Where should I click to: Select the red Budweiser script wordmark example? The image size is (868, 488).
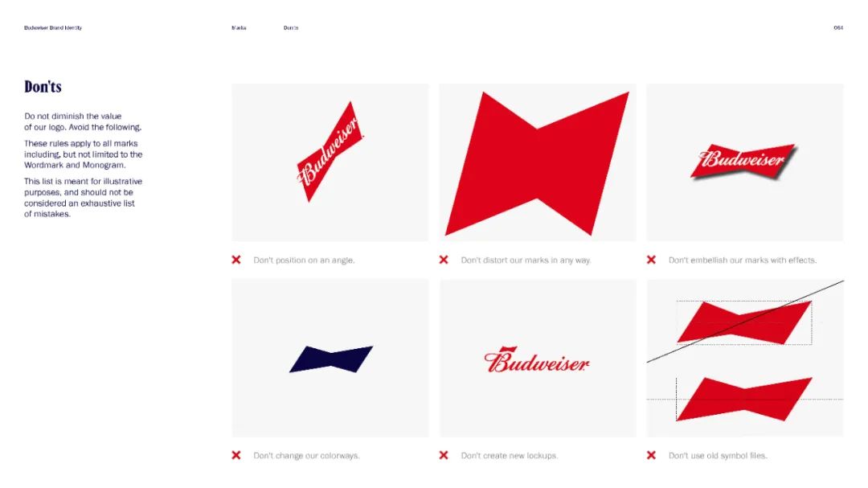pos(536,360)
